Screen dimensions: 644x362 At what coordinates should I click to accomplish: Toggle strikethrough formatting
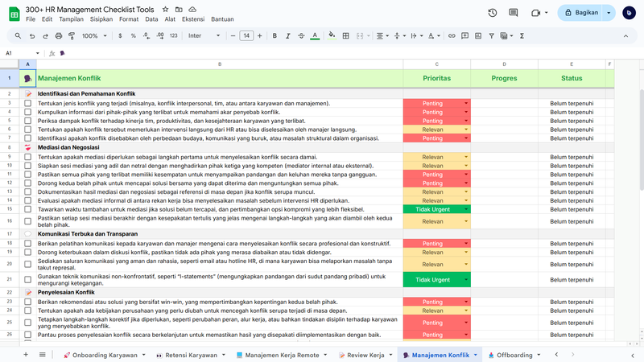(301, 36)
